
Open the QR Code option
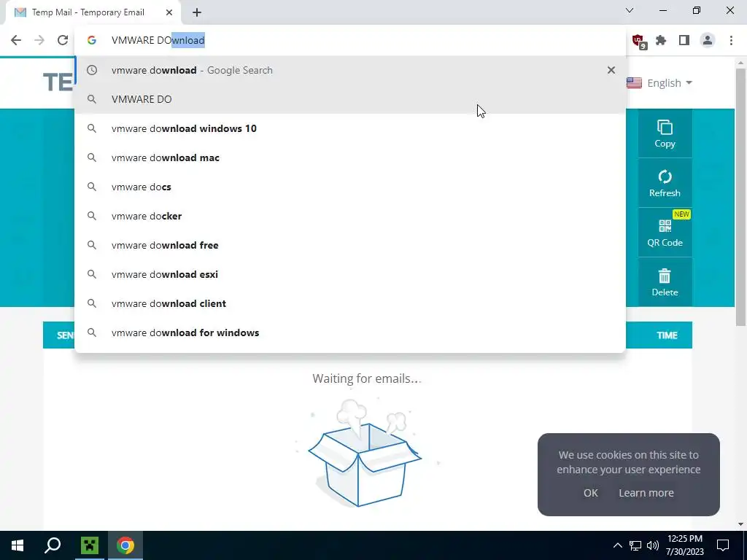[665, 233]
